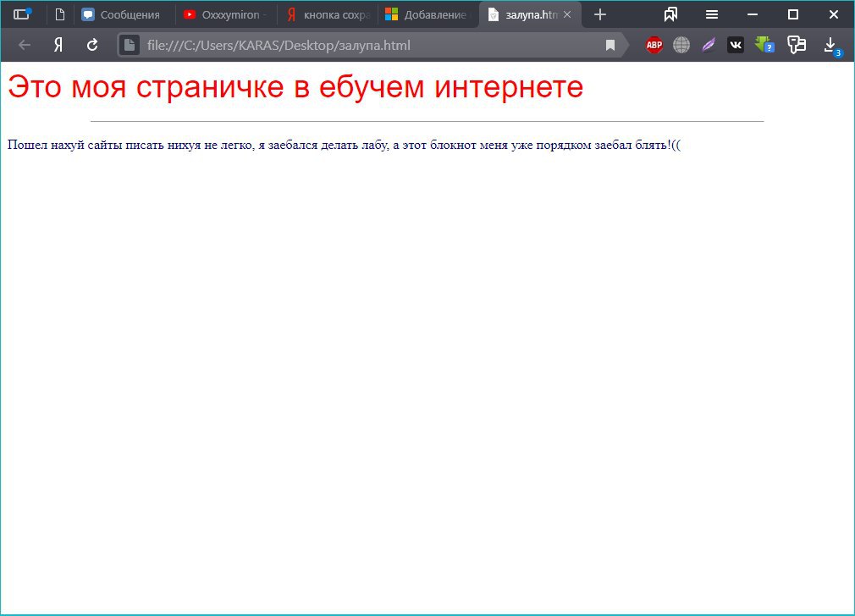855x616 pixels.
Task: Open the browser hamburger menu
Action: click(712, 14)
